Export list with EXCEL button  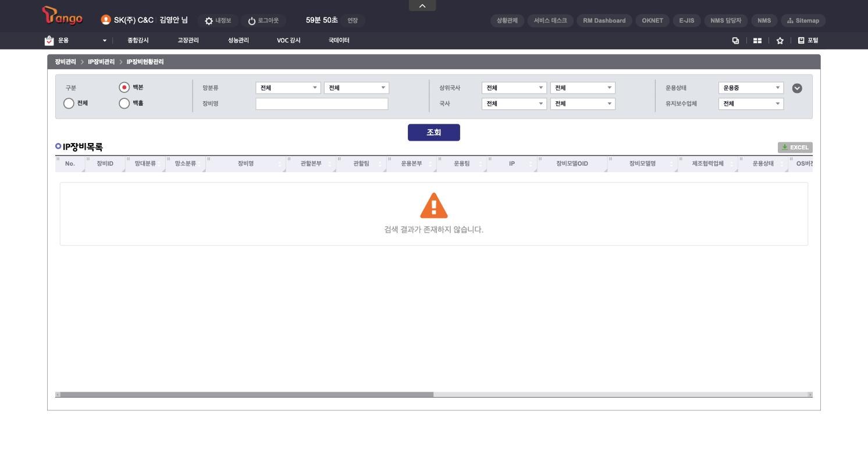[x=795, y=147]
